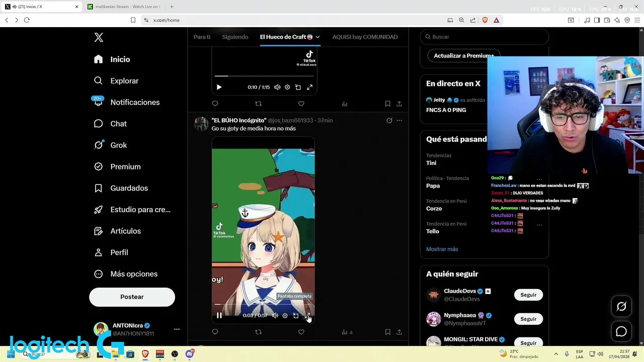Open Chat in sidebar

(x=111, y=124)
